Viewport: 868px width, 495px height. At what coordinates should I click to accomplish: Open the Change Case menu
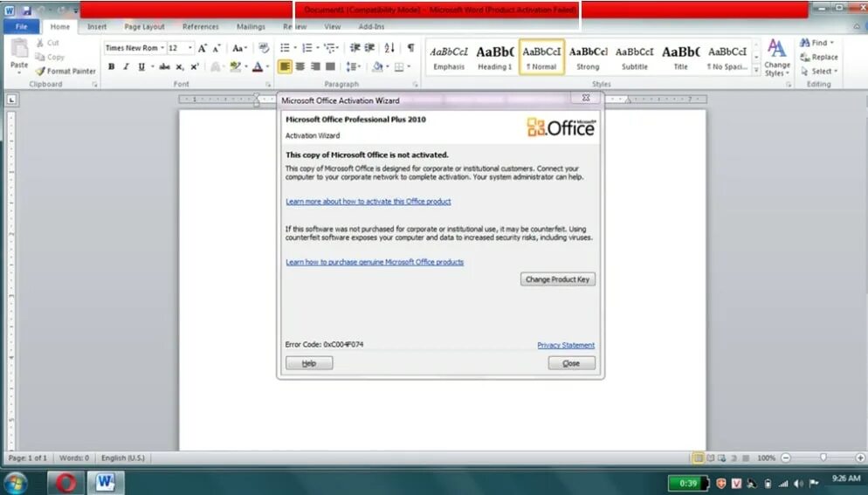pyautogui.click(x=239, y=48)
